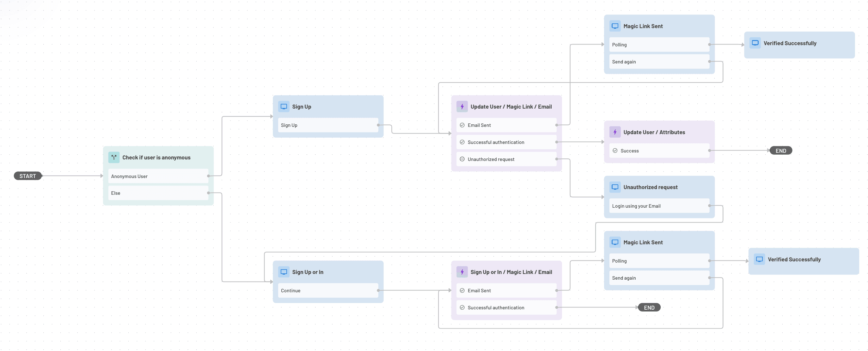
Task: Select the END node after Update User Attributes
Action: pos(781,151)
